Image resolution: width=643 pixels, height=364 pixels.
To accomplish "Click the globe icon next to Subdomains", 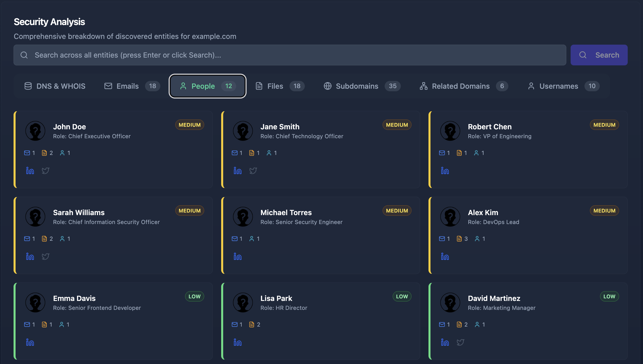I will pos(328,86).
